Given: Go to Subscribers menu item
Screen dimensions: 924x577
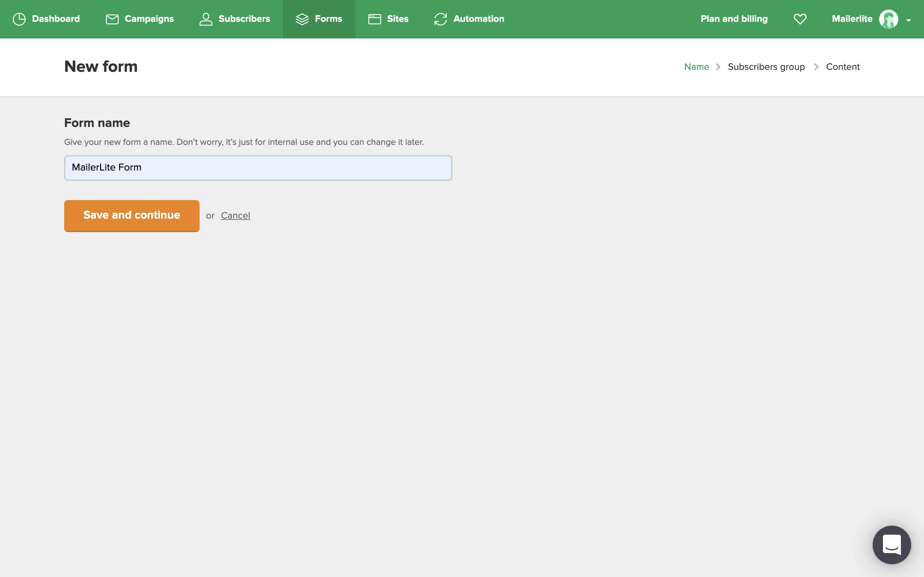Looking at the screenshot, I should tap(244, 19).
